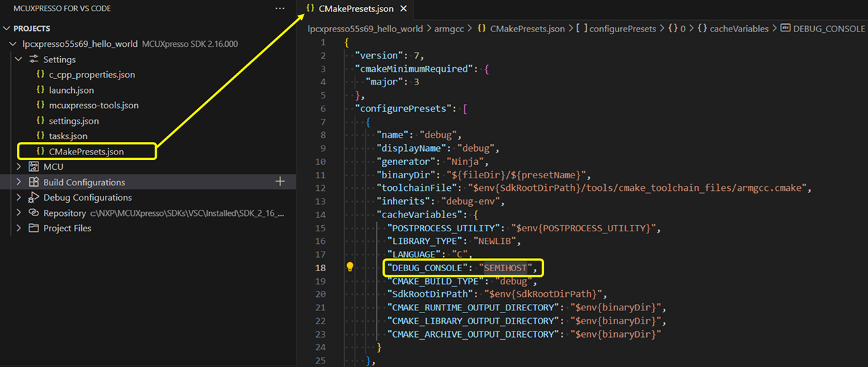Click the Debug Configurations play icon
The image size is (868, 367).
click(33, 198)
